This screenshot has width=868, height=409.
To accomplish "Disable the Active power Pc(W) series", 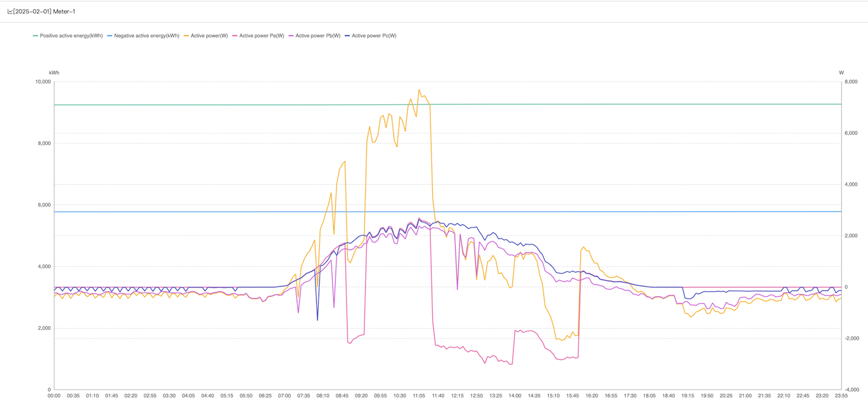I will 371,36.
